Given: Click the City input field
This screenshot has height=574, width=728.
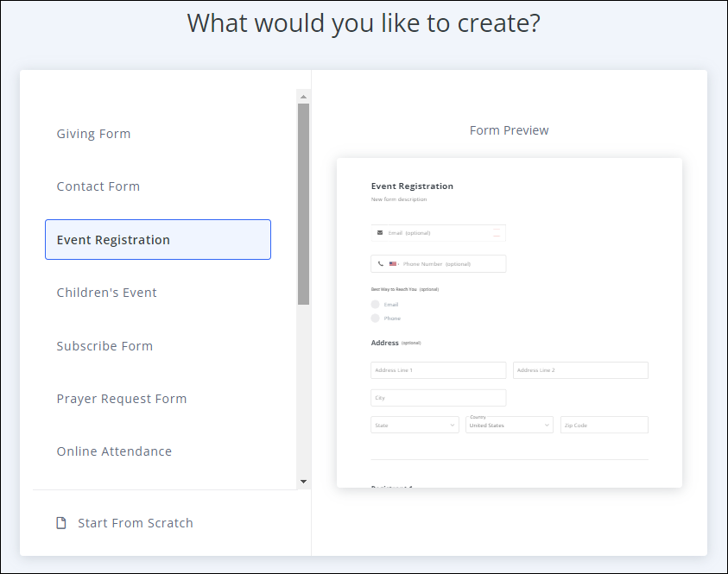Looking at the screenshot, I should tap(438, 397).
